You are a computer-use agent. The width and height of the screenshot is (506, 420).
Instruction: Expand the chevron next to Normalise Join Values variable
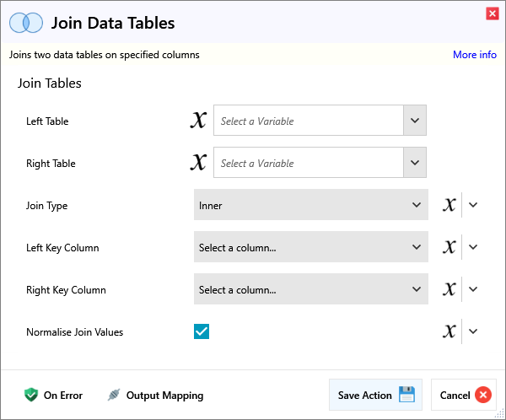click(x=473, y=331)
